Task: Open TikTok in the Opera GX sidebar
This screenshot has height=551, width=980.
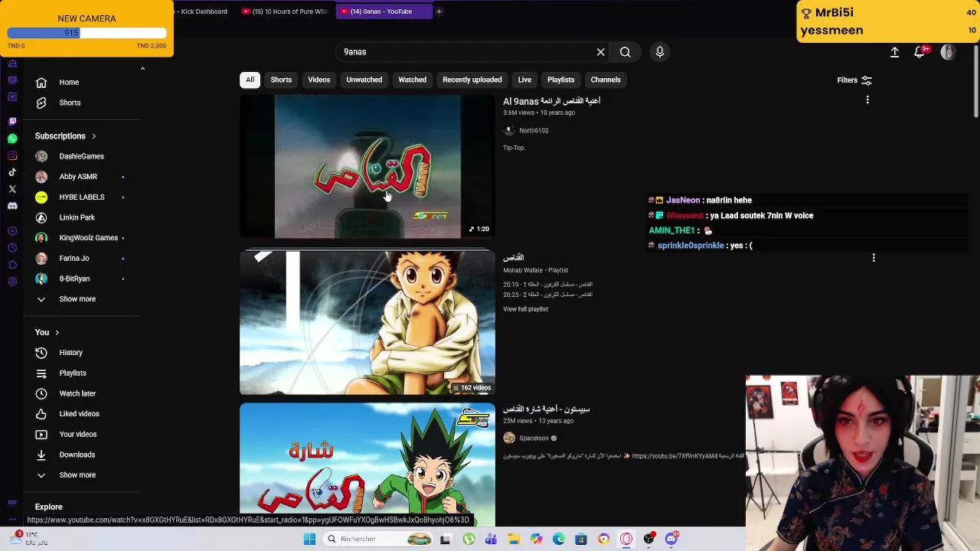Action: 12,172
